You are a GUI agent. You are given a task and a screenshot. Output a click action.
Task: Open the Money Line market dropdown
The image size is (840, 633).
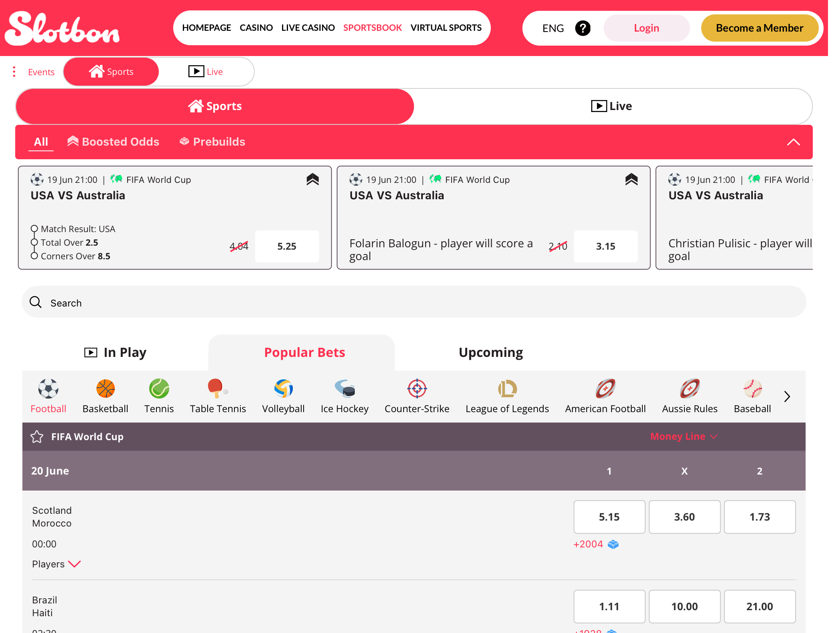click(x=684, y=437)
